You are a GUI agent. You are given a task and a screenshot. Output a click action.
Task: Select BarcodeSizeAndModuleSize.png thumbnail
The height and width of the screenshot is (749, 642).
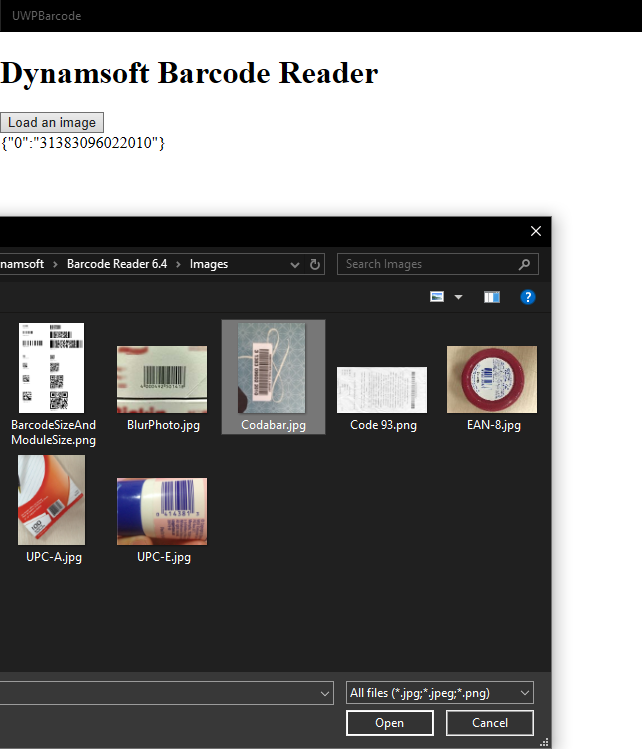coord(52,368)
